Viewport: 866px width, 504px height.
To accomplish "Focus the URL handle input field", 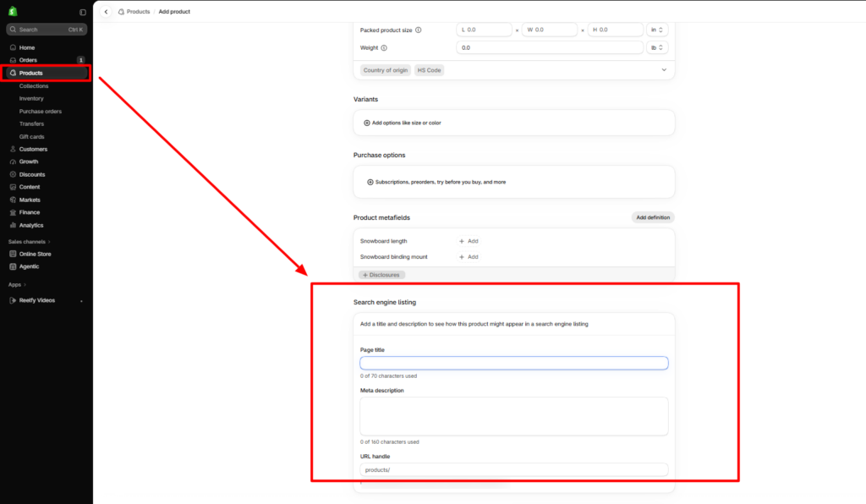I will point(514,470).
